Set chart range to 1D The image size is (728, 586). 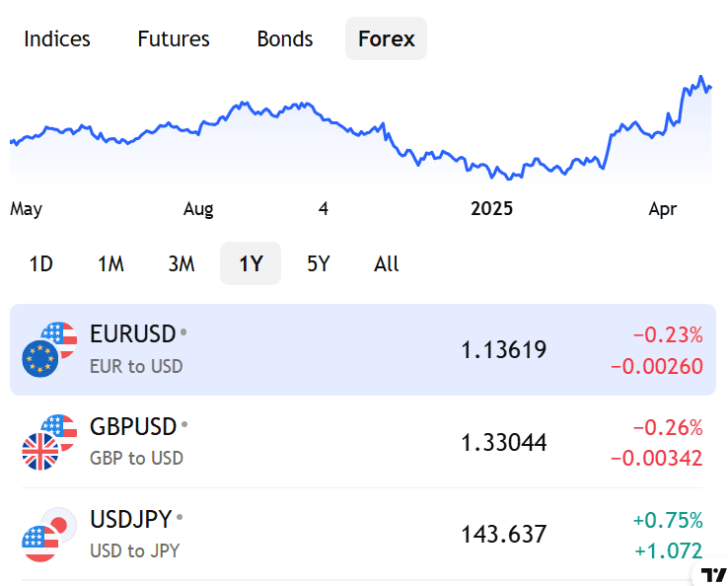pos(40,263)
